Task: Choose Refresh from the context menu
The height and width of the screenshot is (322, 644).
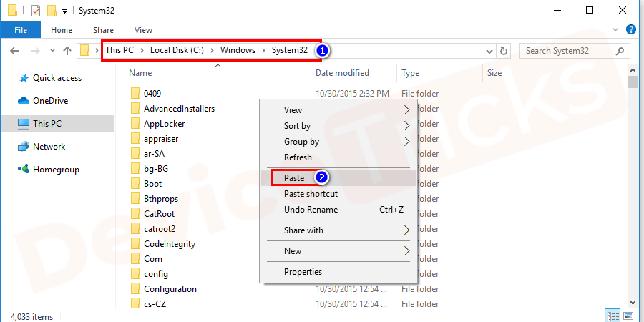Action: click(338, 157)
